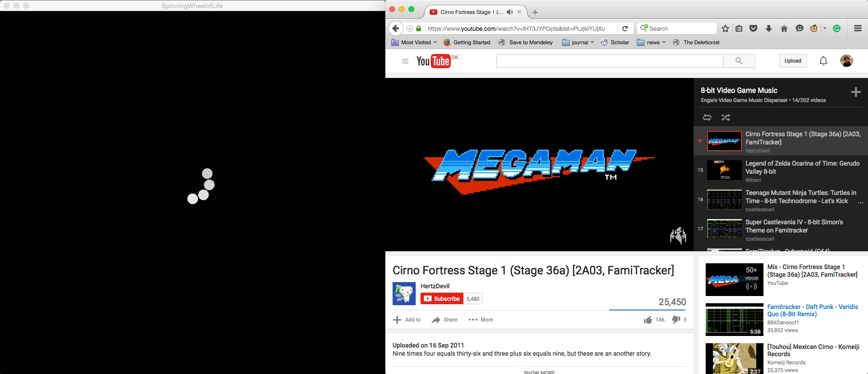Toggle playlist shuffle icon
The width and height of the screenshot is (868, 374).
pos(725,117)
